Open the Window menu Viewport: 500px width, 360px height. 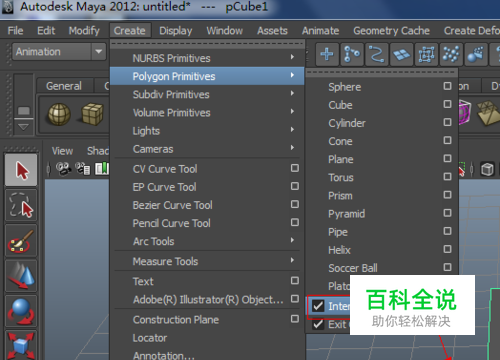[x=225, y=31]
